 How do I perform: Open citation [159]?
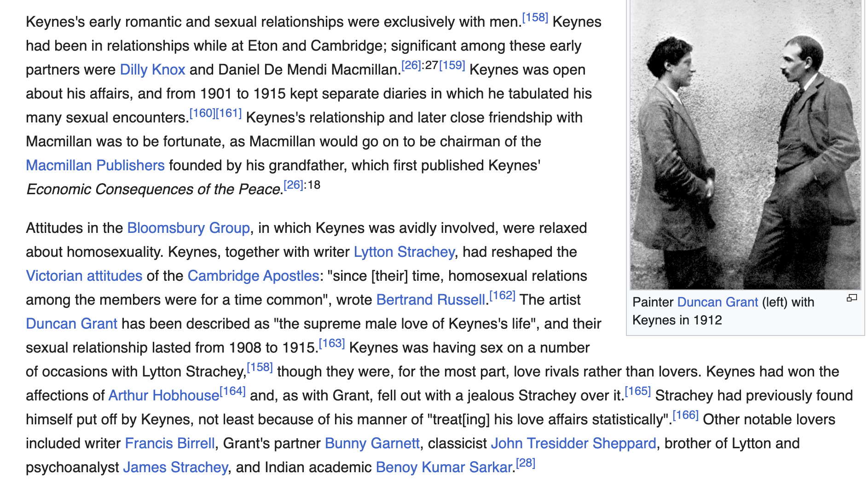click(x=452, y=66)
